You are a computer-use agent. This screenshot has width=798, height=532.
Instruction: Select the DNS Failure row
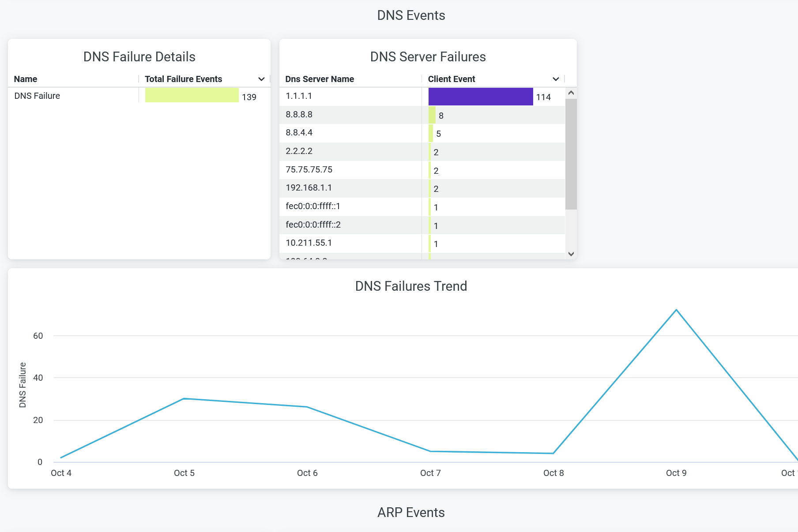tap(37, 96)
